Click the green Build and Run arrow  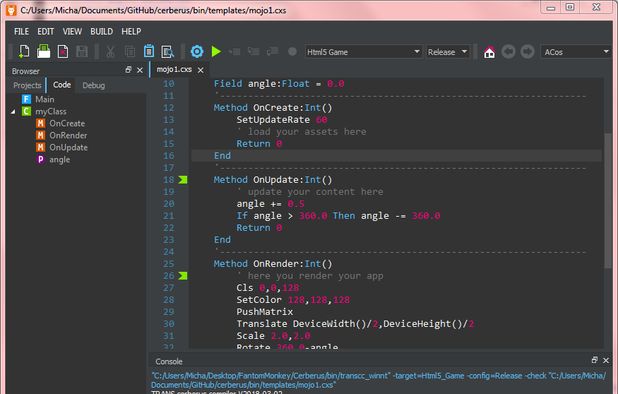pos(216,52)
